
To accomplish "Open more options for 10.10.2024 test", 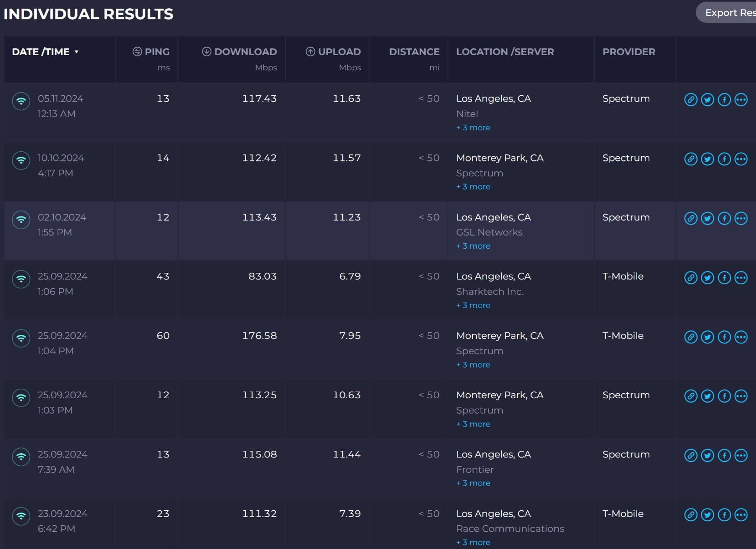I will pos(741,159).
